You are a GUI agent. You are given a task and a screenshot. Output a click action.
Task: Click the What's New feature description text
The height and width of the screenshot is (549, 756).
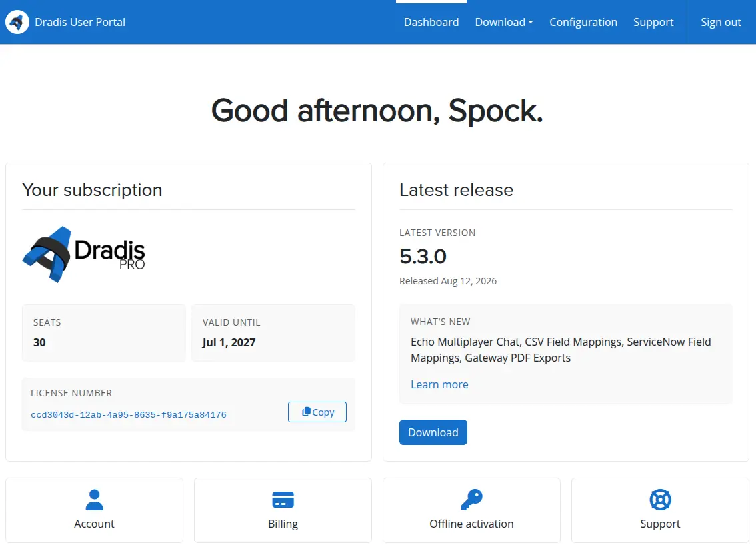(x=561, y=350)
